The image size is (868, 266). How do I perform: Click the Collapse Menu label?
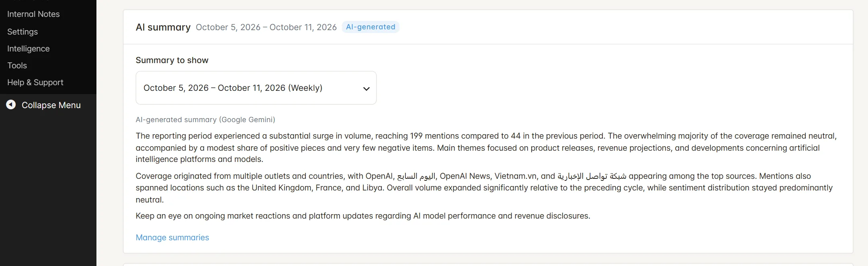click(x=51, y=105)
